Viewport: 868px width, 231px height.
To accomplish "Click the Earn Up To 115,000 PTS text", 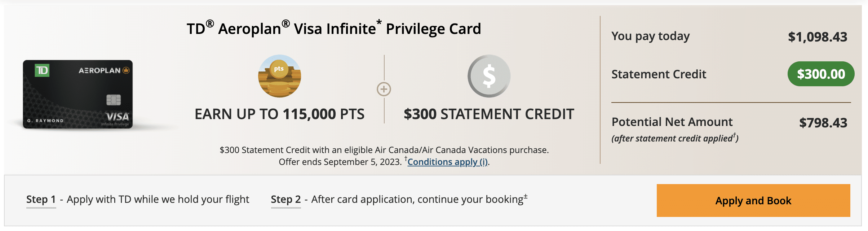I will coord(279,114).
